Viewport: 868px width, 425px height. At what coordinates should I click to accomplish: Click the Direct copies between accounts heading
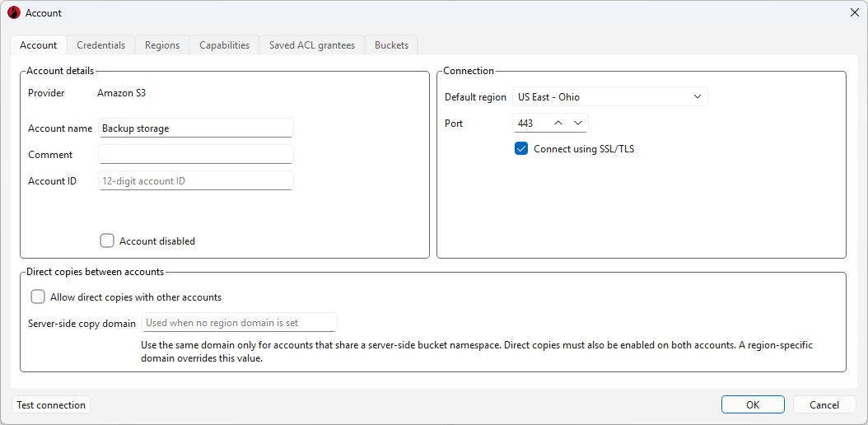click(96, 272)
